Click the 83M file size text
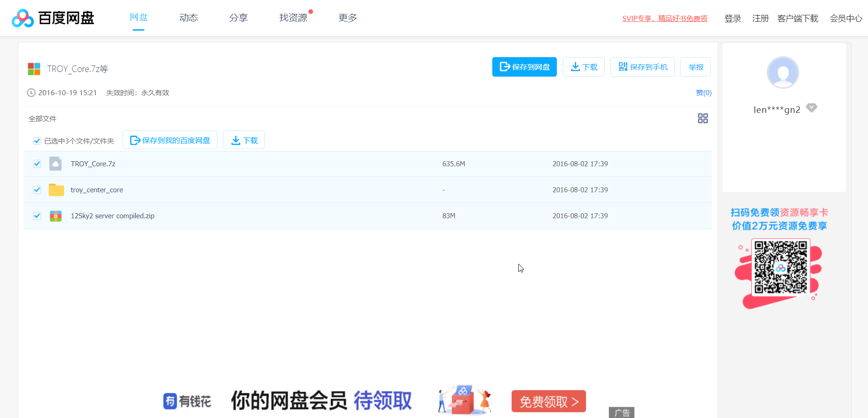 [x=449, y=216]
